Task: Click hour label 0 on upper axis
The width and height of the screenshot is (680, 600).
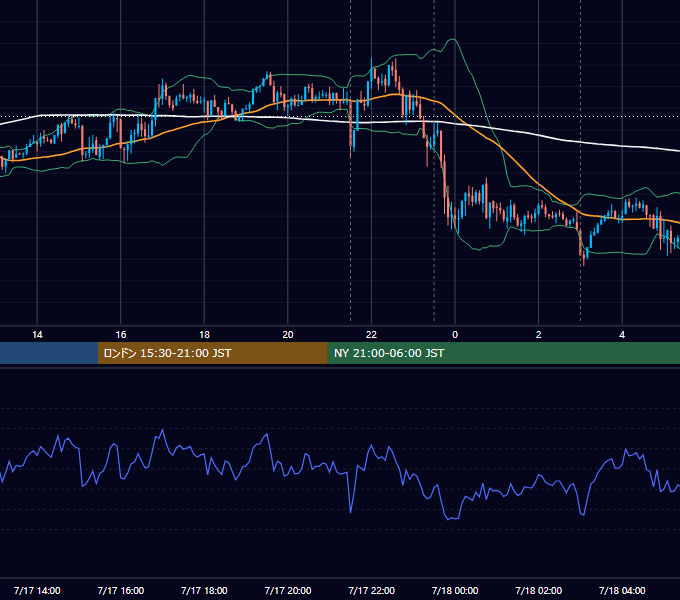Action: click(x=455, y=335)
